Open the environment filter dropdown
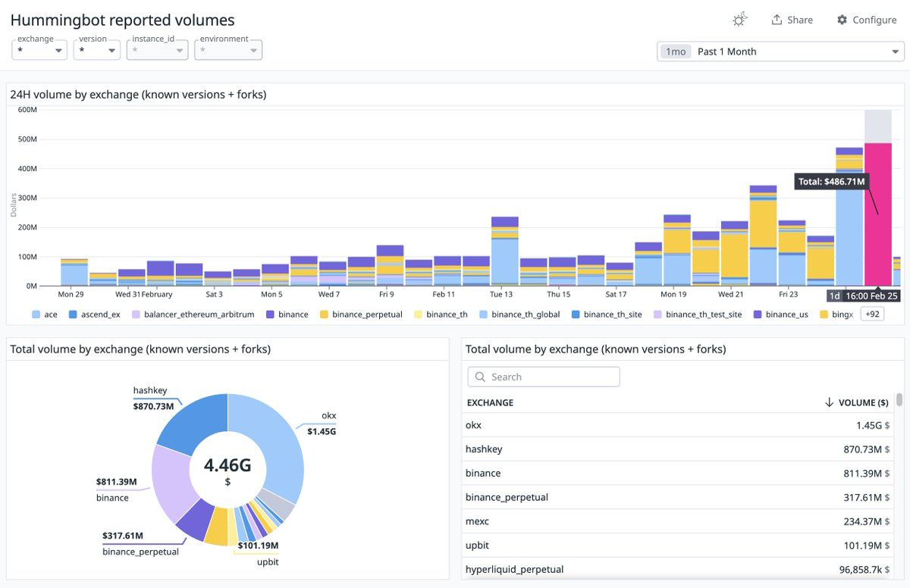 [228, 51]
